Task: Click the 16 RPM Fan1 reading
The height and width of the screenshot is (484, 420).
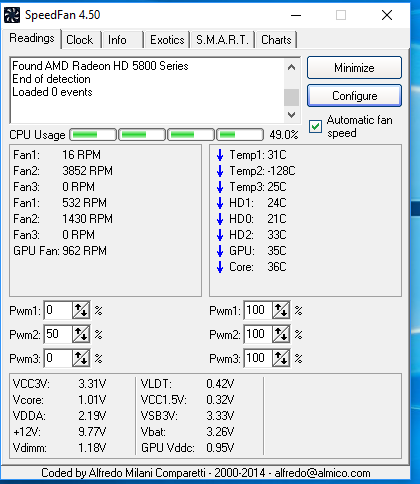Action: click(82, 155)
